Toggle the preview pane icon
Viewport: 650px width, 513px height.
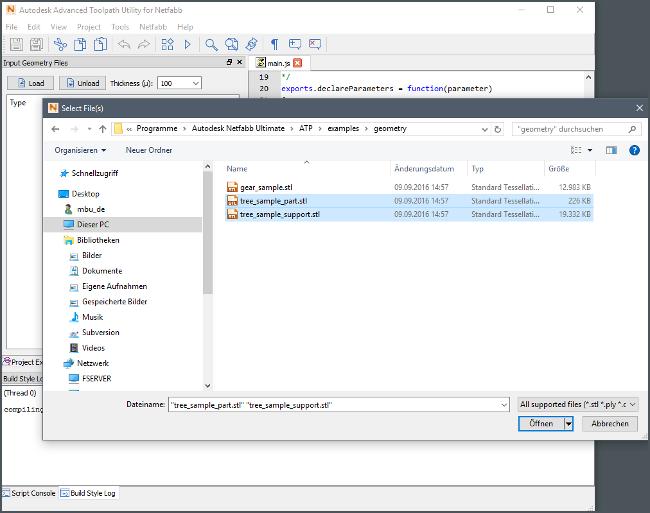pyautogui.click(x=611, y=150)
